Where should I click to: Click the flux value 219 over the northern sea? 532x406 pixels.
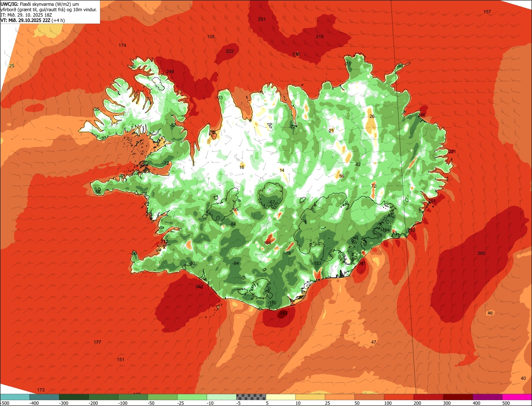coord(320,37)
